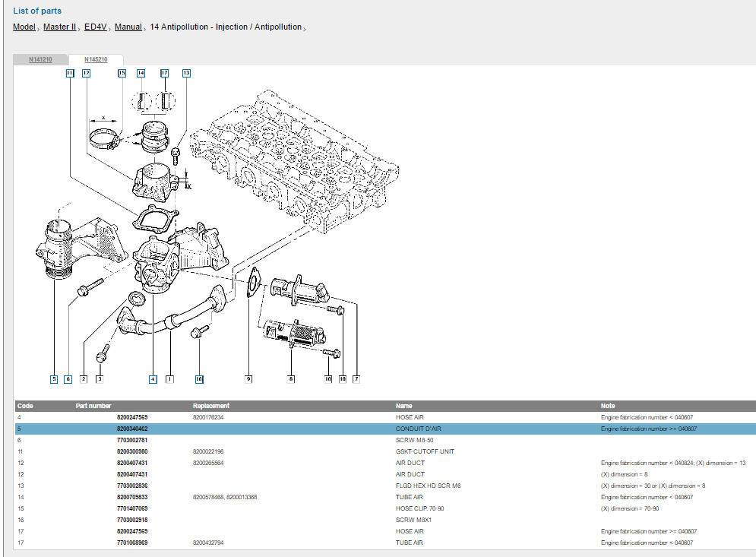Click callout 8 under the EGR valve

pos(291,378)
